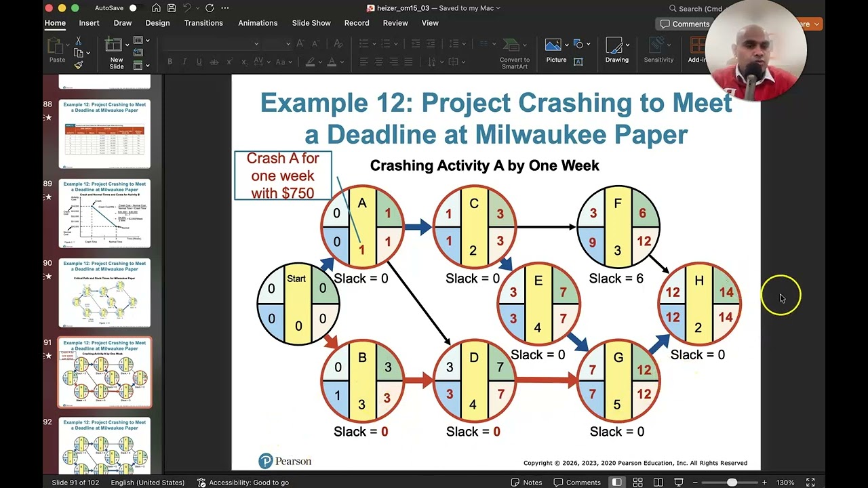Switch to the Transitions tab
This screenshot has width=868, height=488.
click(x=203, y=23)
